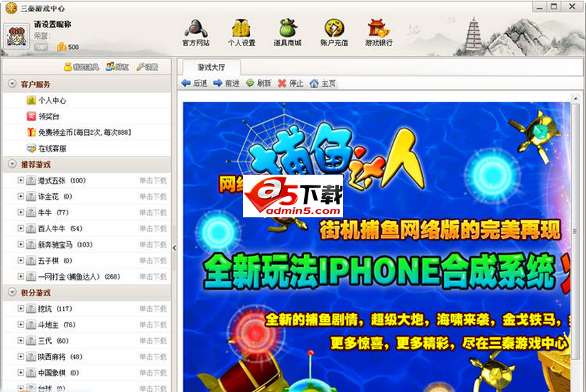The height and width of the screenshot is (392, 586).
Task: Collapse the 积分游戏 section
Action: point(12,293)
